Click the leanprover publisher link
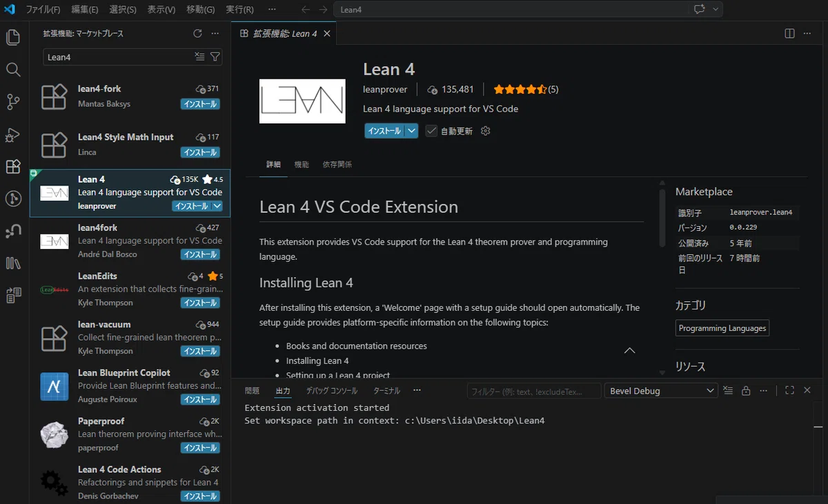 [x=385, y=90]
